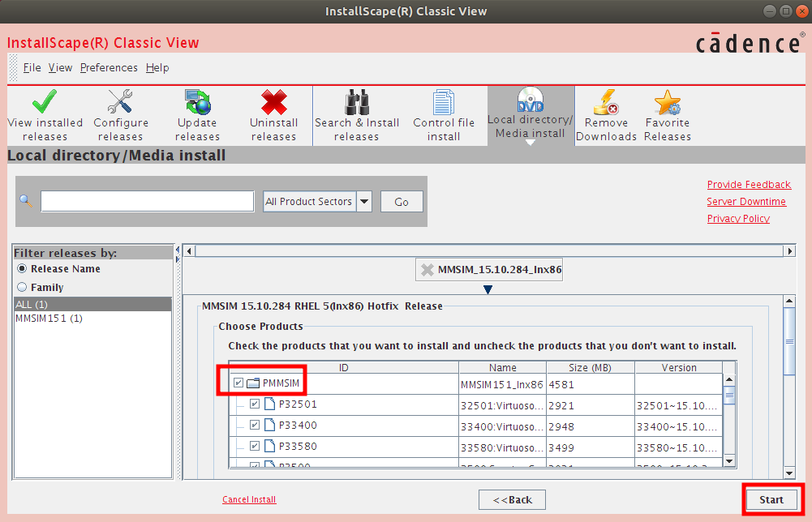Open the Preferences menu
The width and height of the screenshot is (812, 522).
(109, 68)
